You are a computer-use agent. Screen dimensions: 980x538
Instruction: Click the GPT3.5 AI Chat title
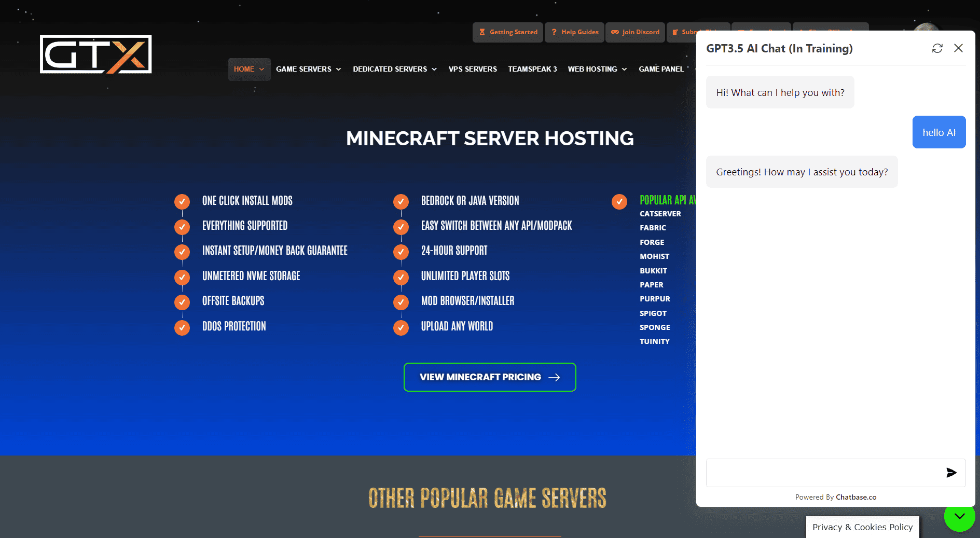click(779, 48)
